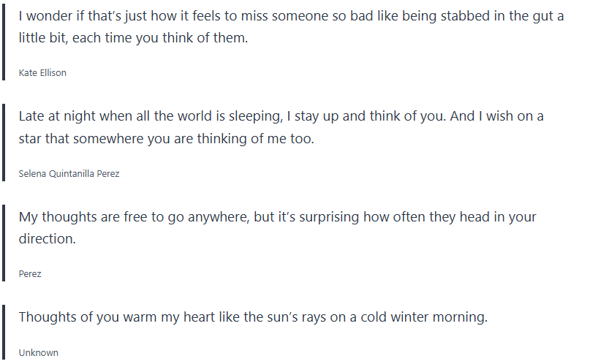Image resolution: width=590 pixels, height=364 pixels.
Task: Click the Unknown author label
Action: click(38, 353)
